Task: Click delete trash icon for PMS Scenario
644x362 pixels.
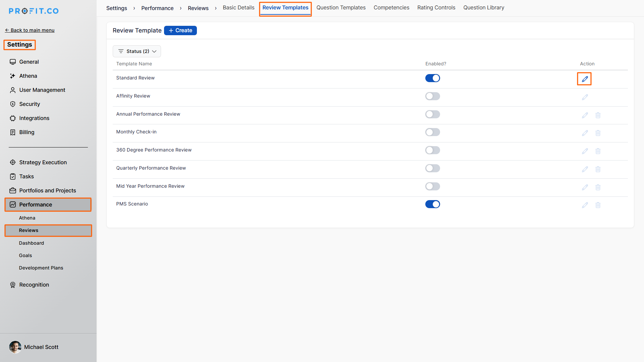Action: coord(598,205)
